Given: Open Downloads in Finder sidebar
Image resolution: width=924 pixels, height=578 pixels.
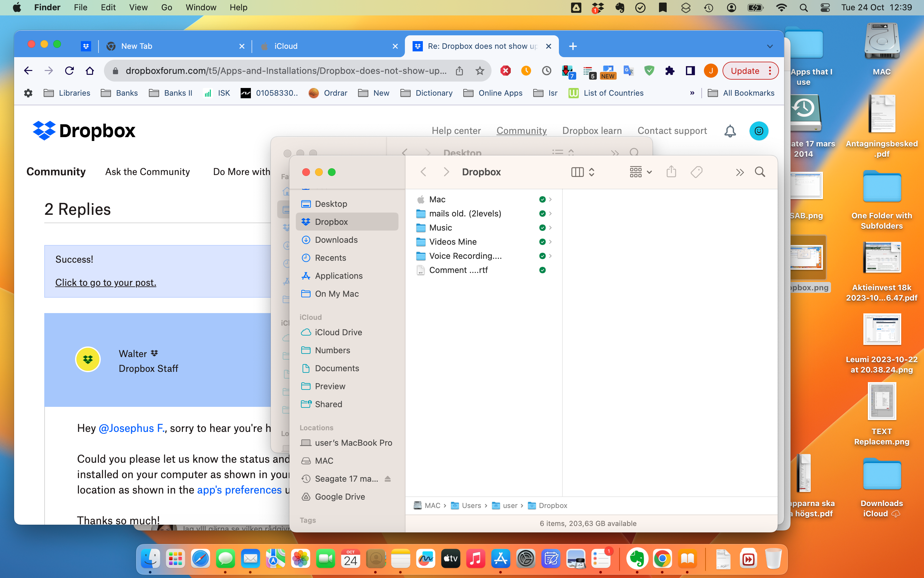Looking at the screenshot, I should [347, 240].
